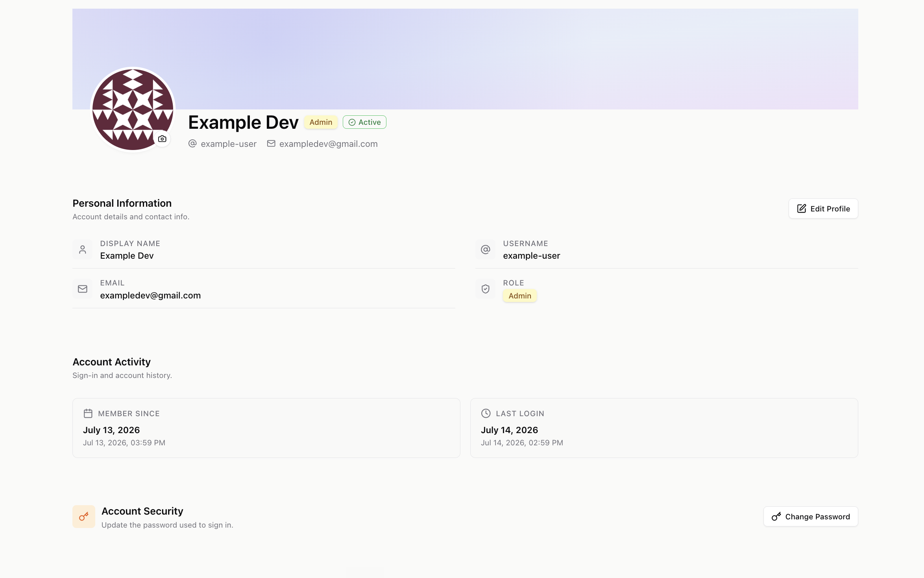Click the MEMBER SINCE label
This screenshot has height=578, width=924.
pyautogui.click(x=129, y=414)
